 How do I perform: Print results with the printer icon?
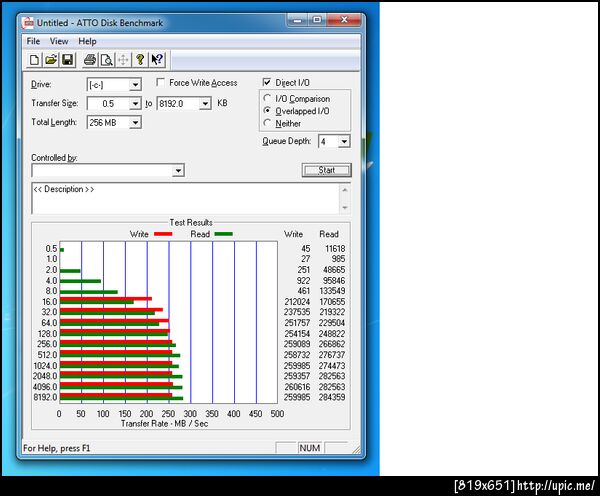pos(90,60)
